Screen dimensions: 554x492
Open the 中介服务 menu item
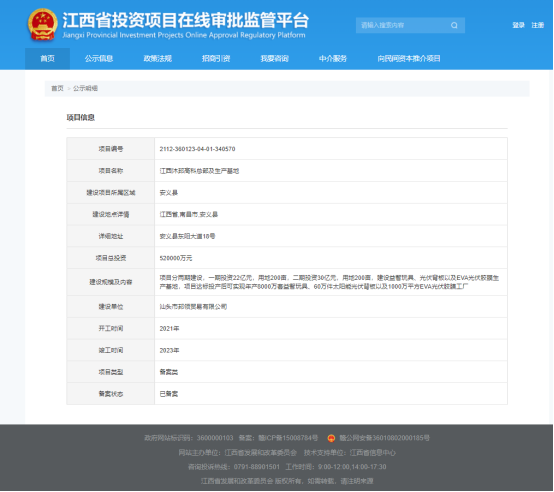pos(333,59)
